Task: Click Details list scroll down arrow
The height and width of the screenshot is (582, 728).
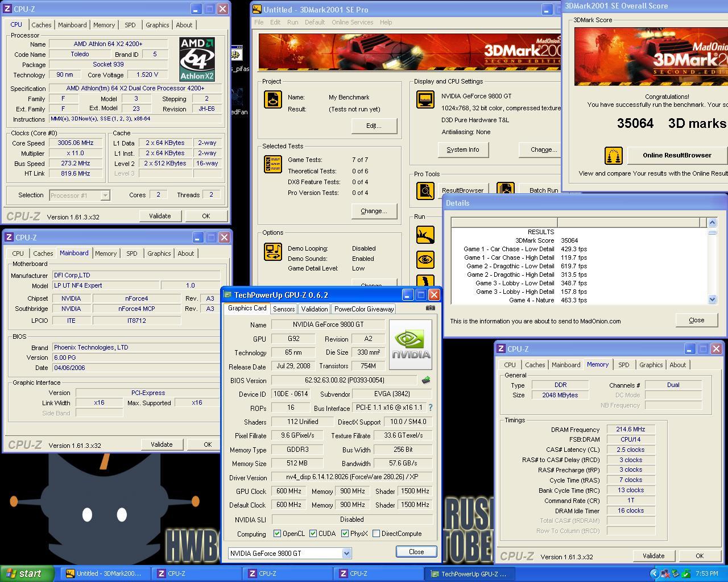Action: tap(712, 299)
